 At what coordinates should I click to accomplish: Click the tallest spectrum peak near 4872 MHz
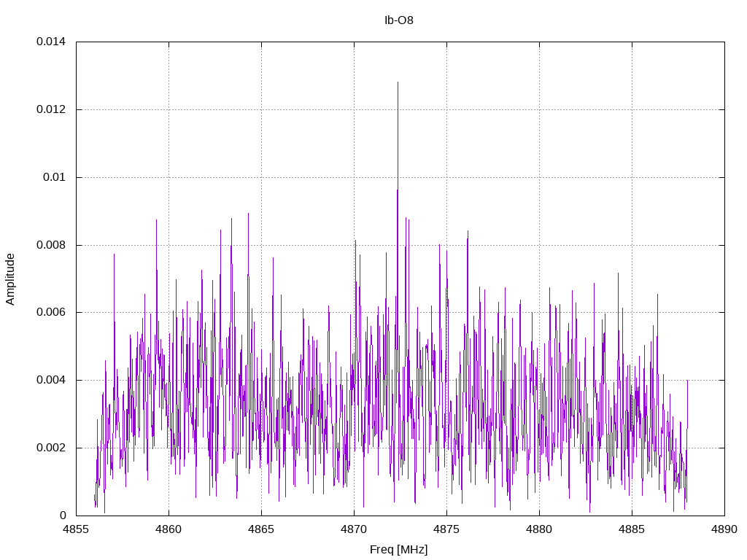398,83
